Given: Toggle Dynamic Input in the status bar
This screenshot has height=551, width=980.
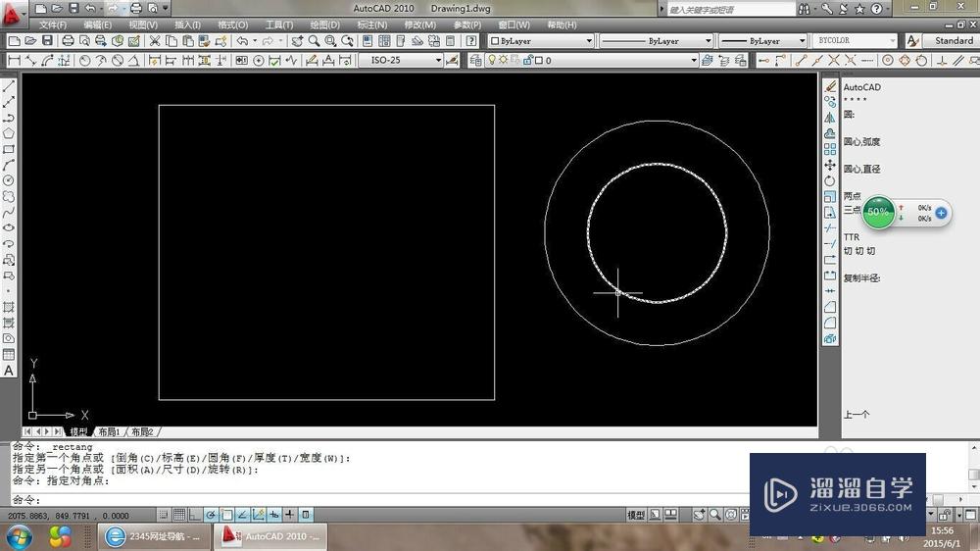Looking at the screenshot, I should point(273,515).
